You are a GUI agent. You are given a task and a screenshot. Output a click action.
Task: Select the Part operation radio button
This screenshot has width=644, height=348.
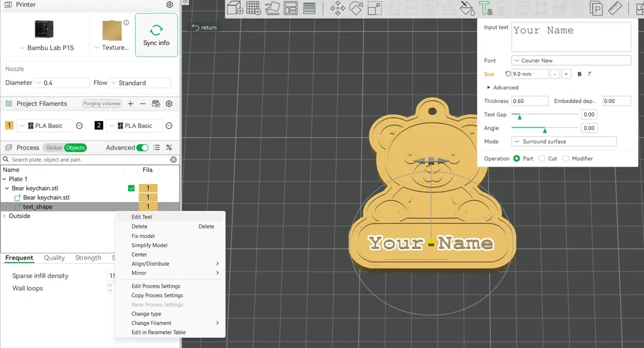pyautogui.click(x=516, y=158)
